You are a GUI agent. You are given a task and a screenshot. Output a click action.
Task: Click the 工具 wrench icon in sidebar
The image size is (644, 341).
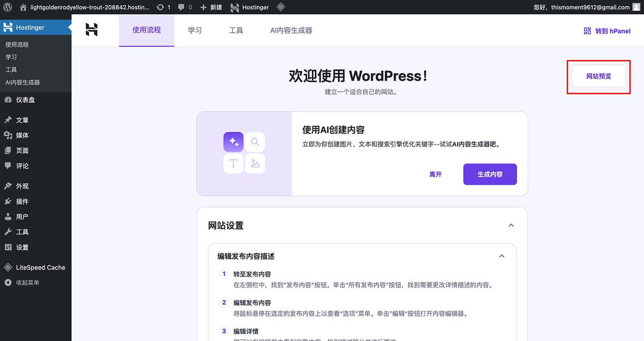(x=8, y=232)
